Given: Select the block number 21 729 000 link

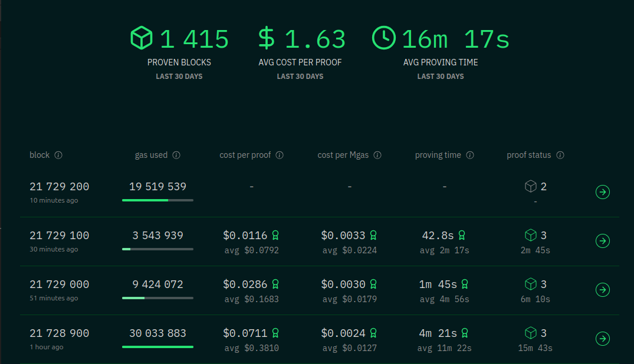Looking at the screenshot, I should [59, 284].
